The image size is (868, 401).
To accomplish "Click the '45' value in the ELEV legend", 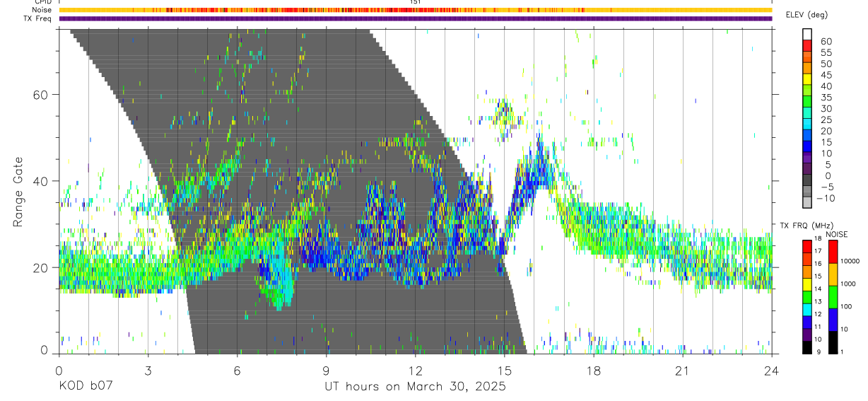I will pos(826,75).
